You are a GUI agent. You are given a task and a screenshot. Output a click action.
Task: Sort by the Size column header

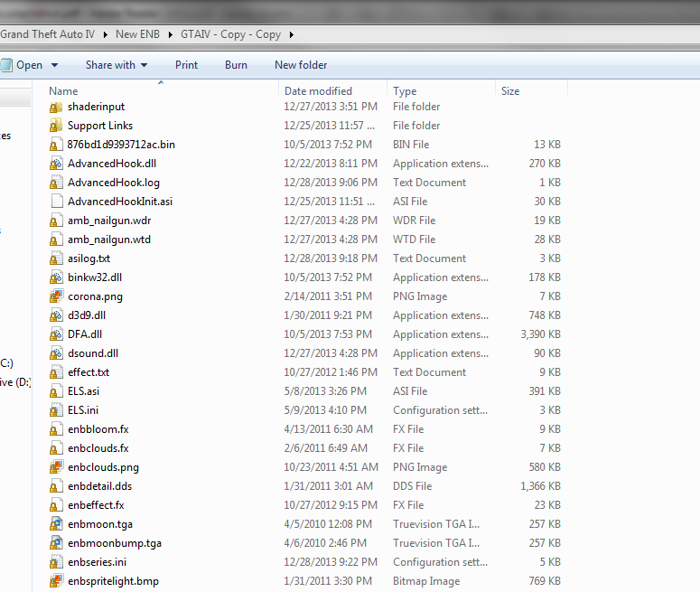coord(510,91)
